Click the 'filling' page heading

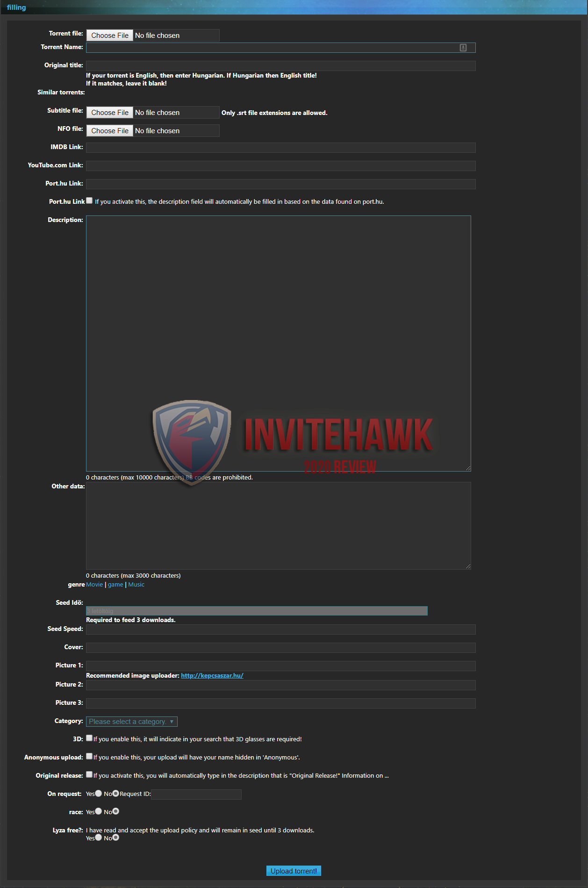(x=16, y=7)
